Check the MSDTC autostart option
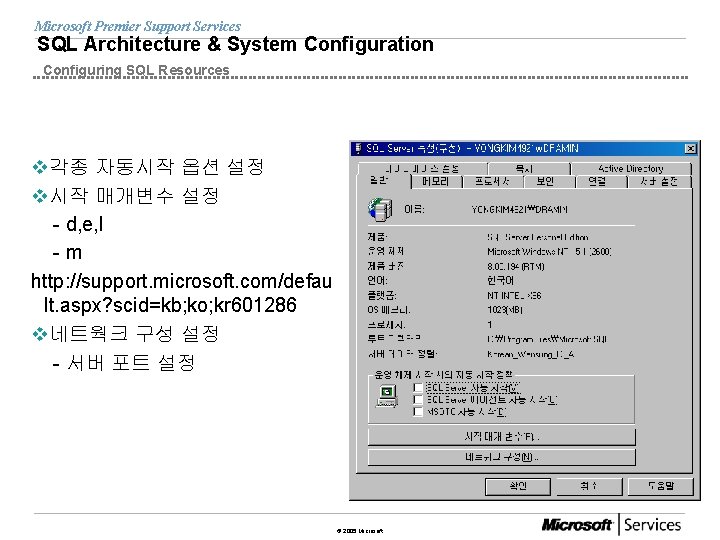720x540 pixels. tap(417, 412)
